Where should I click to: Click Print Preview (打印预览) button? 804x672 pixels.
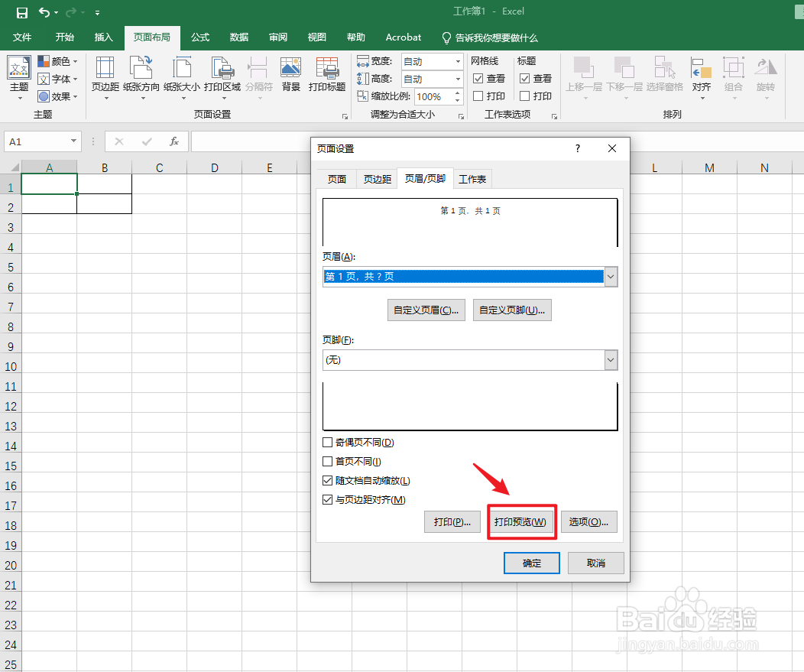coord(520,522)
